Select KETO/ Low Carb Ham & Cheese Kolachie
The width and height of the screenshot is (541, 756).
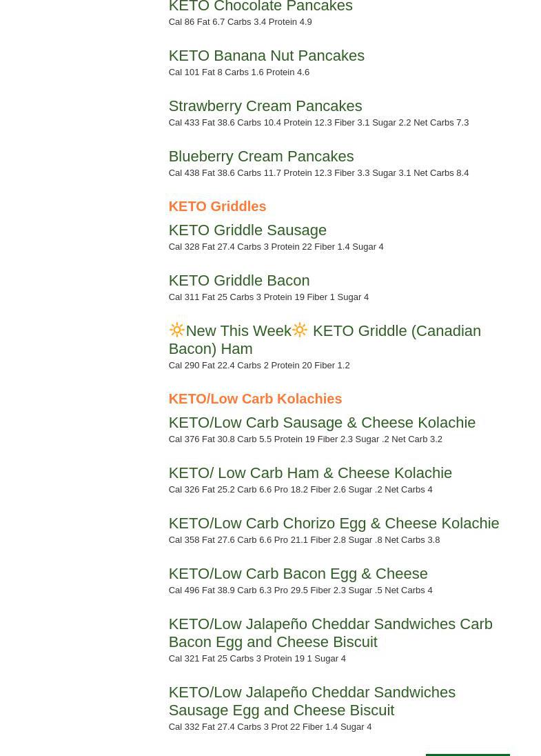[310, 473]
